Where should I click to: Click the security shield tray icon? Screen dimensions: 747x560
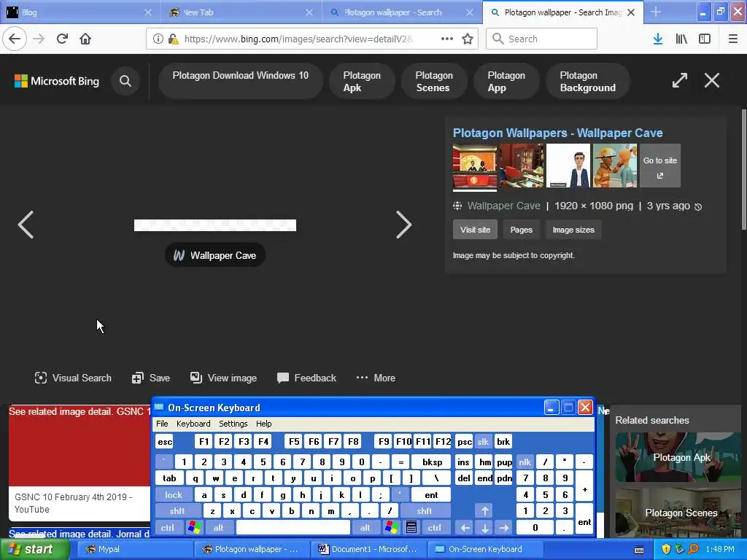point(666,549)
